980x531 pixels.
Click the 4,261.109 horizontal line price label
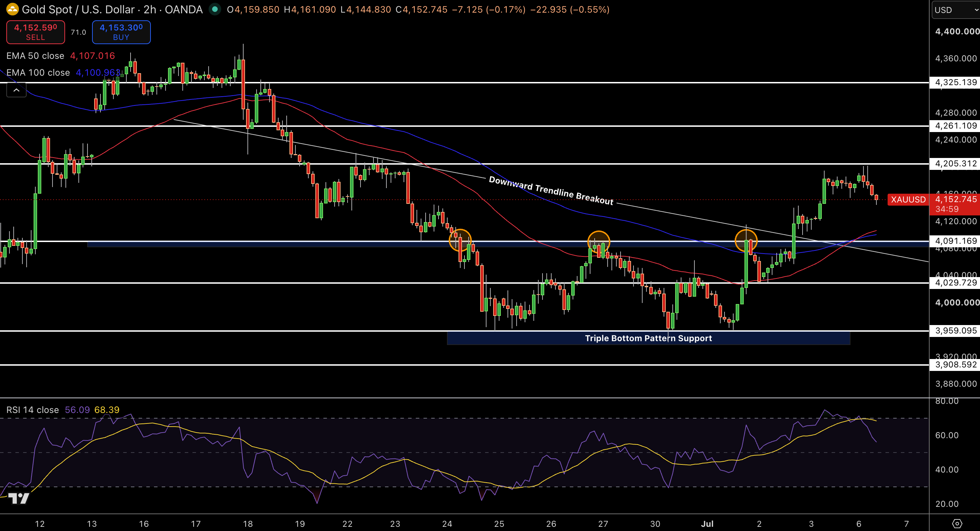point(955,126)
